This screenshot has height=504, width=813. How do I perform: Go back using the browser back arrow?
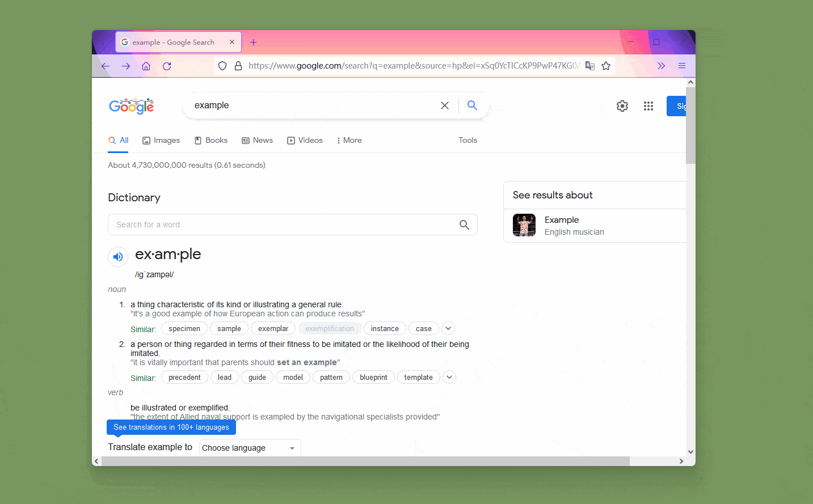[x=106, y=66]
